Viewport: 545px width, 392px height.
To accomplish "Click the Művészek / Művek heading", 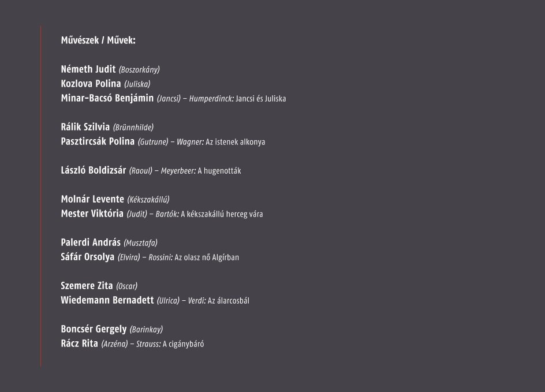I will (x=98, y=40).
